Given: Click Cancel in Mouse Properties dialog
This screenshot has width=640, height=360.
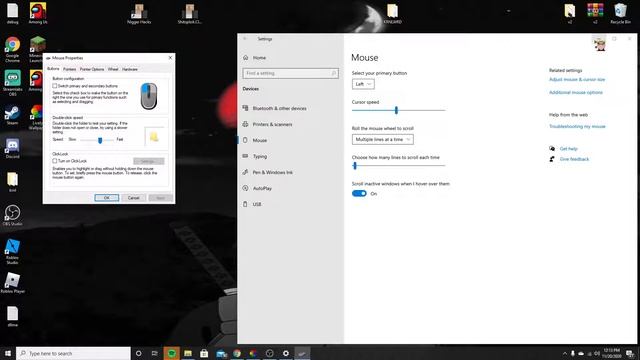Looking at the screenshot, I should click(x=133, y=198).
